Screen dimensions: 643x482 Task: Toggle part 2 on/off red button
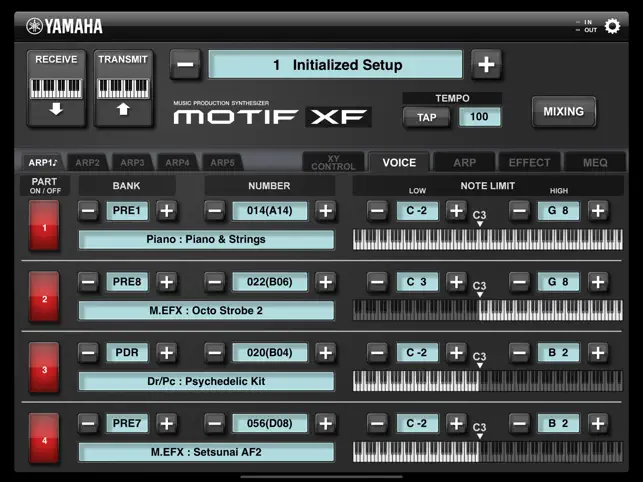pos(44,297)
